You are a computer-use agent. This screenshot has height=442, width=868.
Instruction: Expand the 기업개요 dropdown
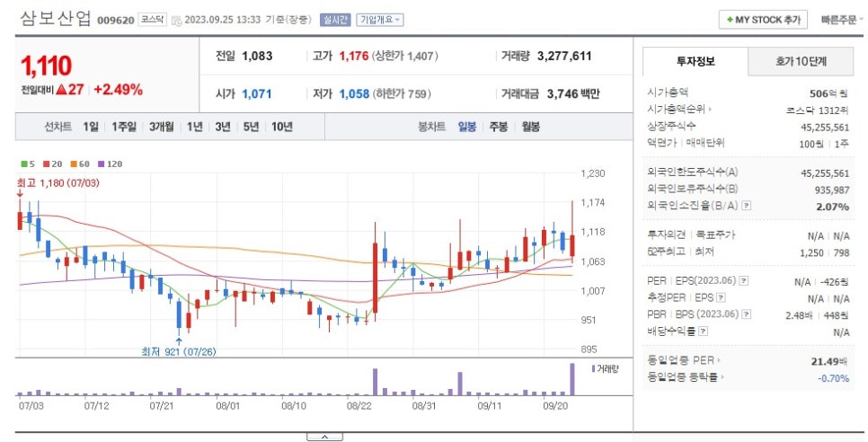click(x=380, y=20)
